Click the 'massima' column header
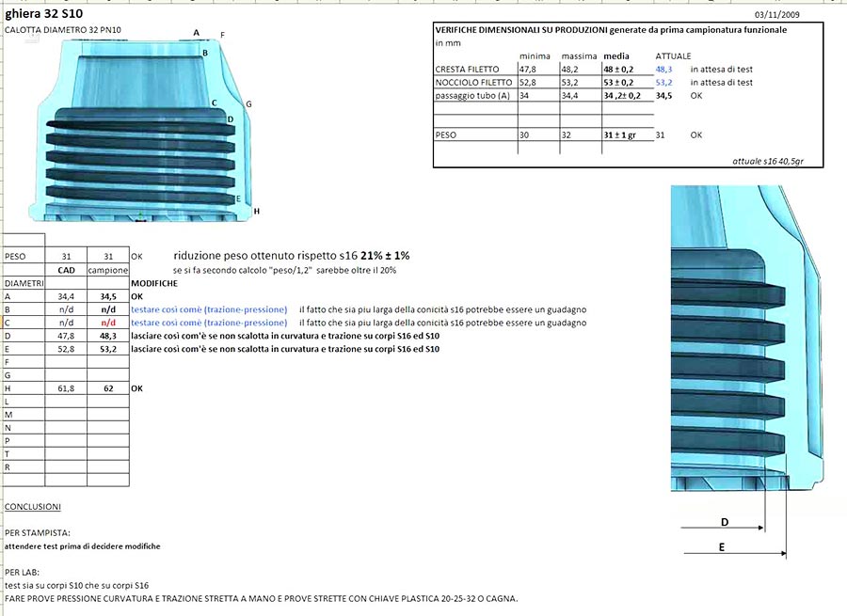 click(579, 56)
